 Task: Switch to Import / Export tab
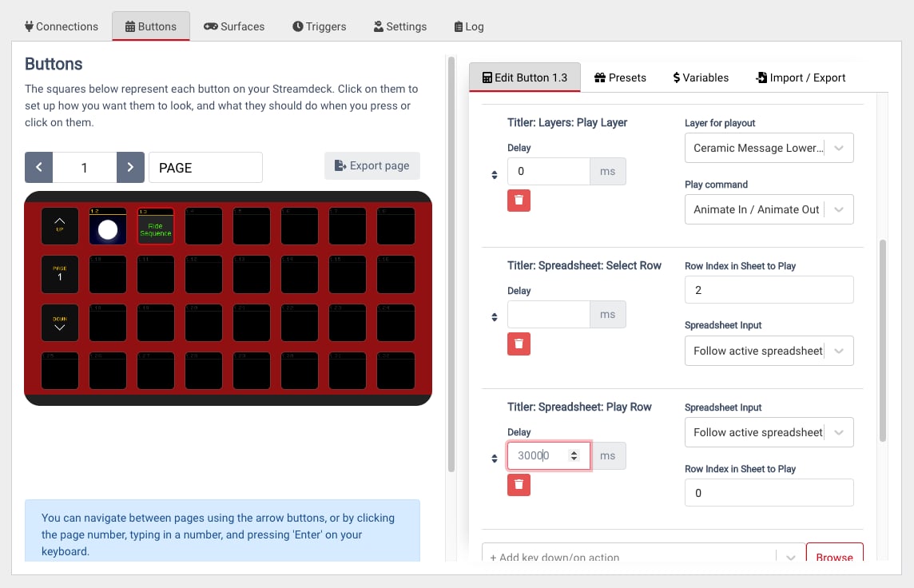[x=801, y=77]
